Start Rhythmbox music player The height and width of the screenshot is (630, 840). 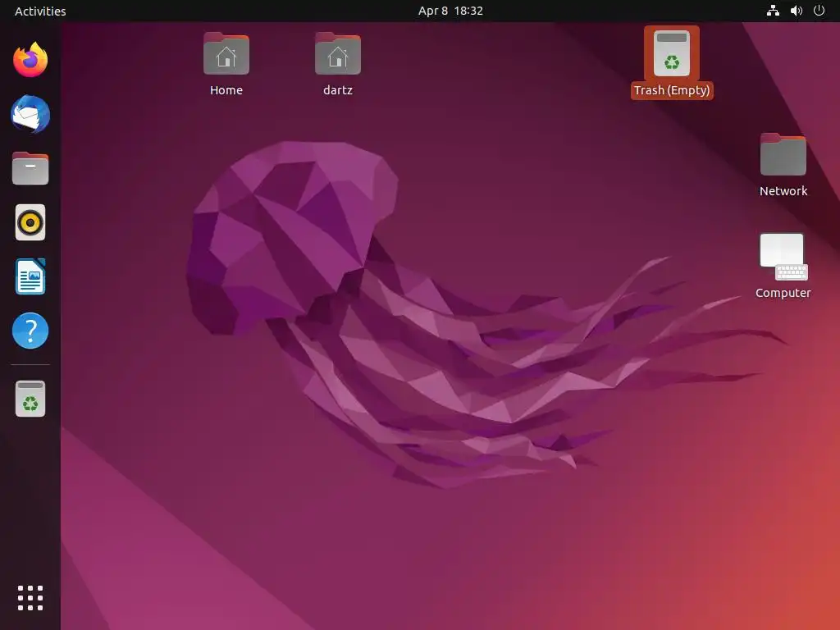pyautogui.click(x=30, y=222)
